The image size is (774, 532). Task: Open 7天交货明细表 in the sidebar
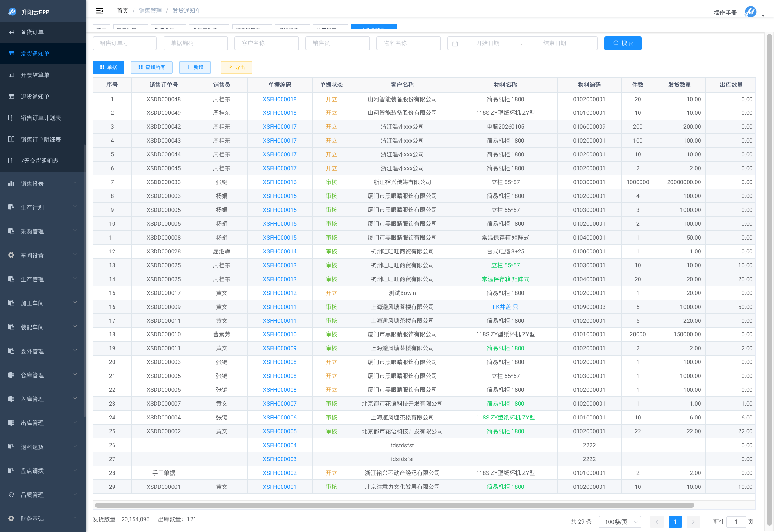coord(39,161)
